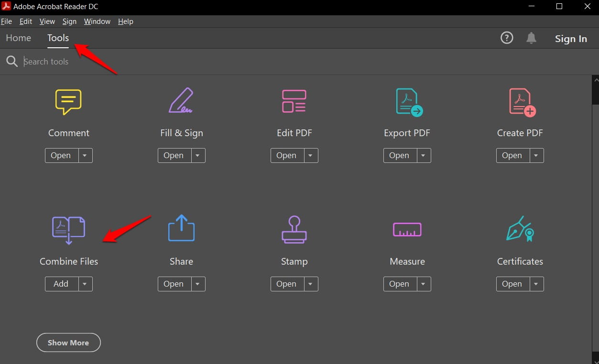The image size is (599, 364).
Task: Expand the Combine Files Add dropdown
Action: (85, 284)
